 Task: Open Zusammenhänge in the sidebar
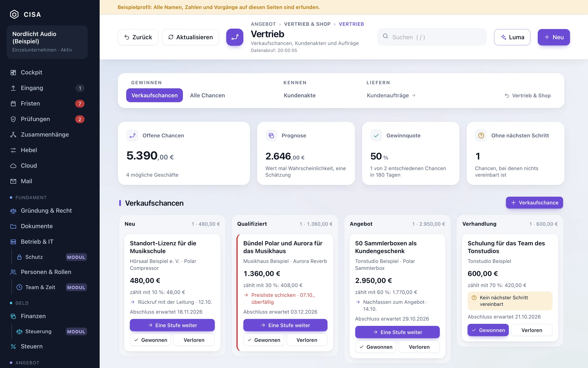(47, 135)
